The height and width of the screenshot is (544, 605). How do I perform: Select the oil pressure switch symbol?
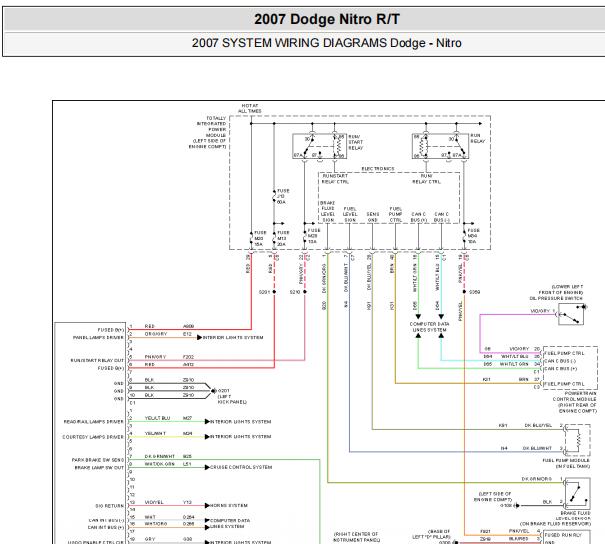coord(571,314)
